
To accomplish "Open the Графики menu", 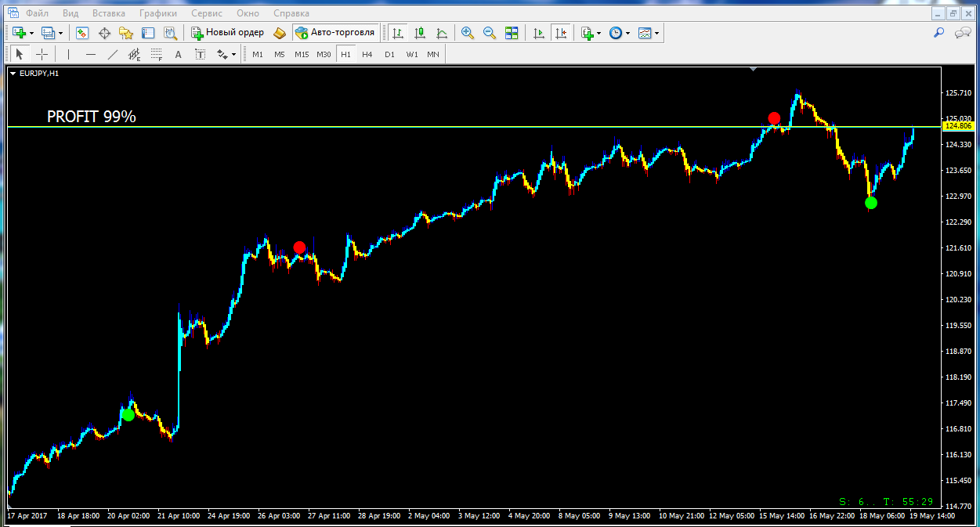I will (157, 13).
